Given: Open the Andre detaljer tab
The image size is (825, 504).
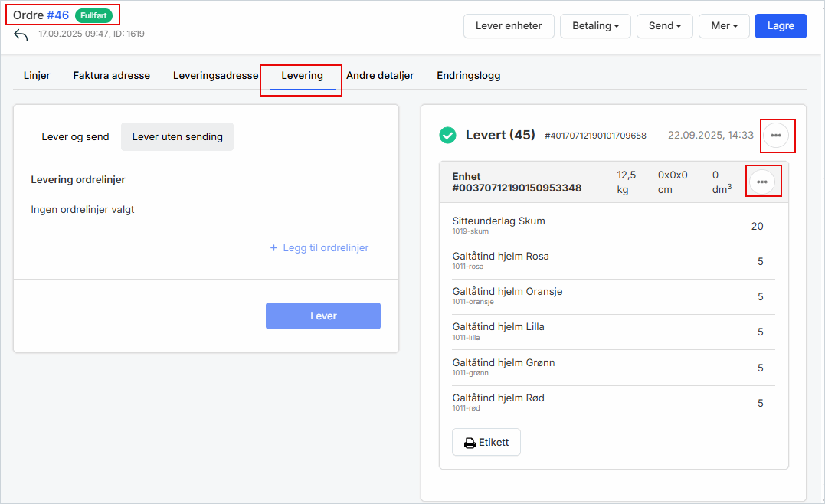Looking at the screenshot, I should coord(380,76).
